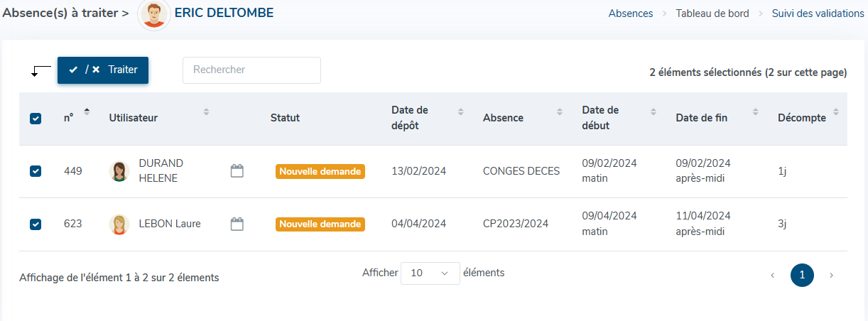Click DURAND HELENE's avatar picture
The height and width of the screenshot is (321, 868).
coord(119,171)
